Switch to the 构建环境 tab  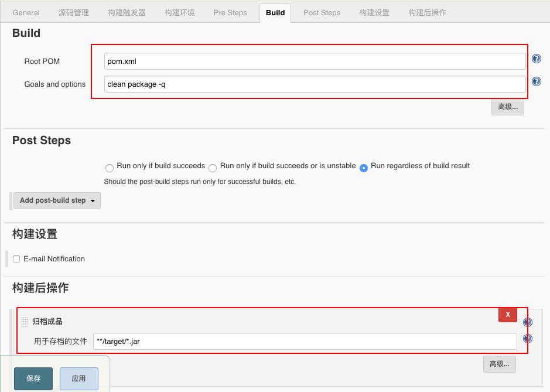(x=180, y=13)
